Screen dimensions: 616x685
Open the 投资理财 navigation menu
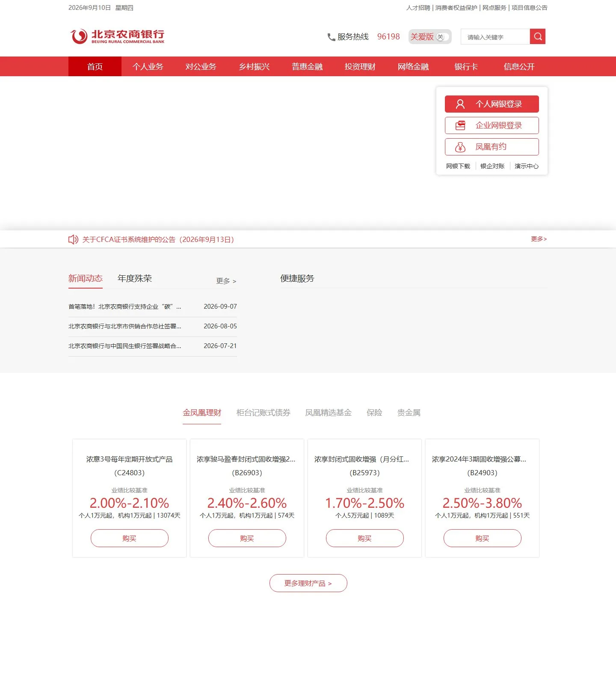point(360,66)
